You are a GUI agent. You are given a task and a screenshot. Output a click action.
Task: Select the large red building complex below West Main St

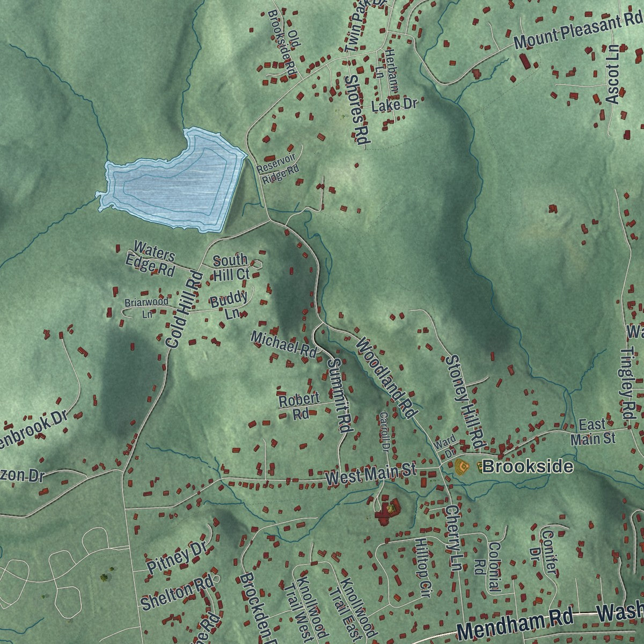pos(387,511)
